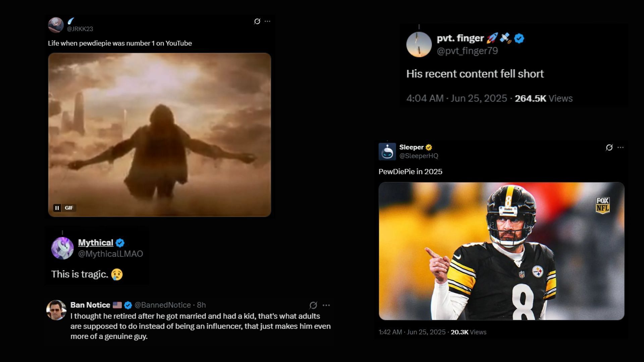Click the text 'His recent content fell short'
This screenshot has width=644, height=362.
475,74
